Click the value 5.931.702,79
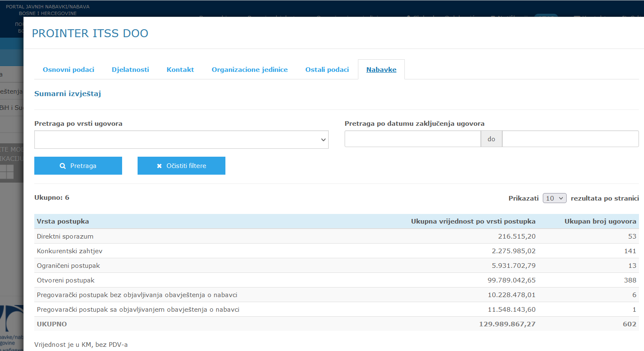Screen dimensions: 644x351 click(x=514, y=266)
